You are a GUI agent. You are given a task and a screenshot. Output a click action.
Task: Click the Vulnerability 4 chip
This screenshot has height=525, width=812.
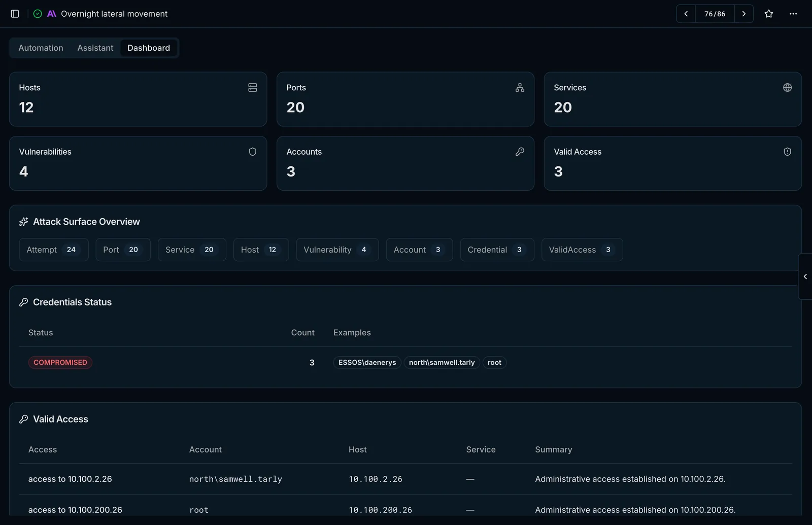(x=337, y=250)
